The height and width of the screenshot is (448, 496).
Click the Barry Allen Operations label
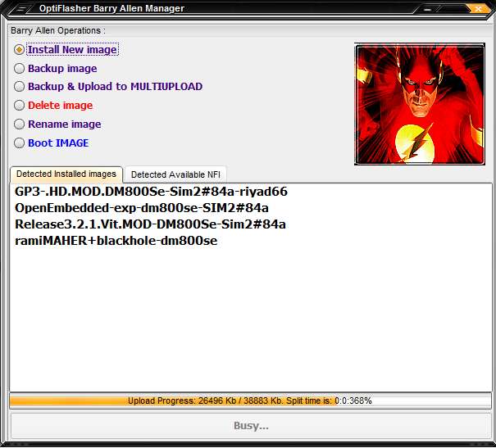58,30
